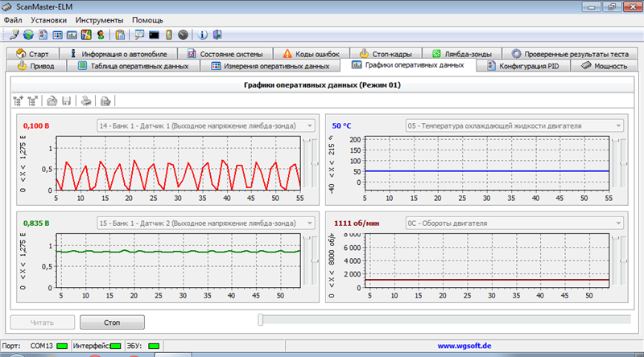Open the report document toolbar icon
This screenshot has width=644, height=357.
click(43, 35)
